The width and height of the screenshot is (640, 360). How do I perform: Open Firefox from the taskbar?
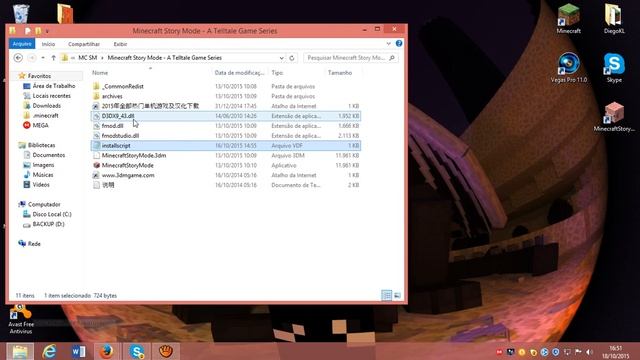point(107,351)
